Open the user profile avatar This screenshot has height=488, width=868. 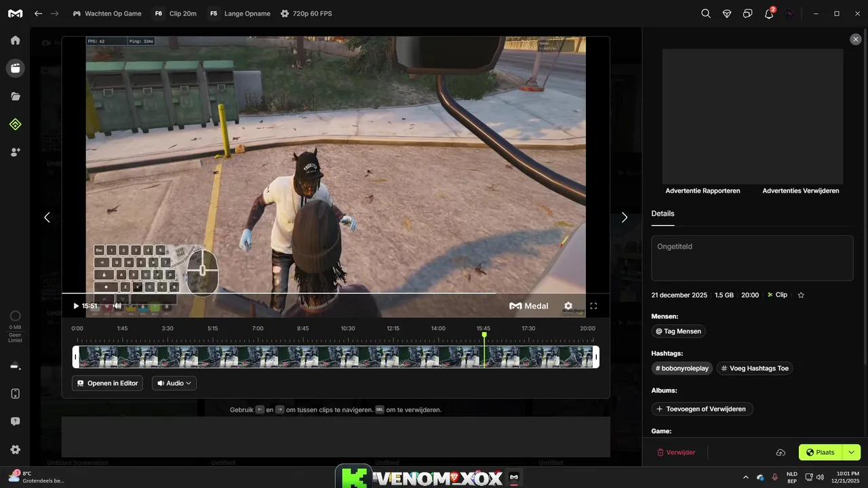[x=790, y=14]
